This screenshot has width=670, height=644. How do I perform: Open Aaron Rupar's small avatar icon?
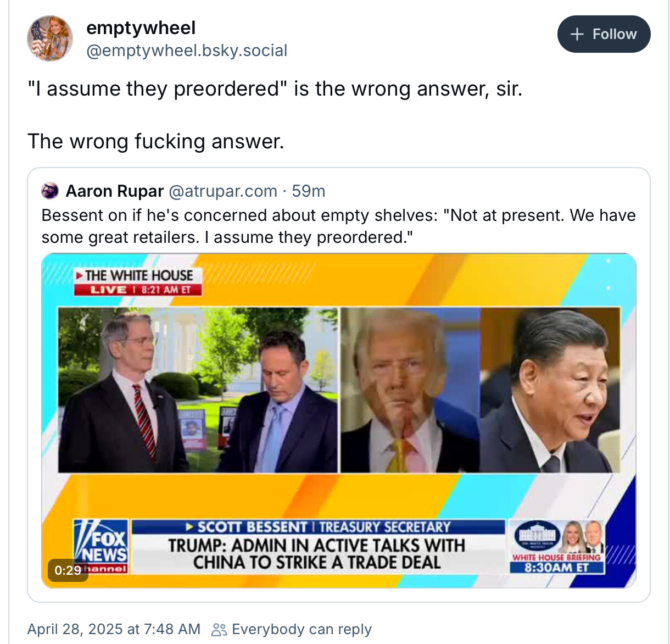[50, 191]
